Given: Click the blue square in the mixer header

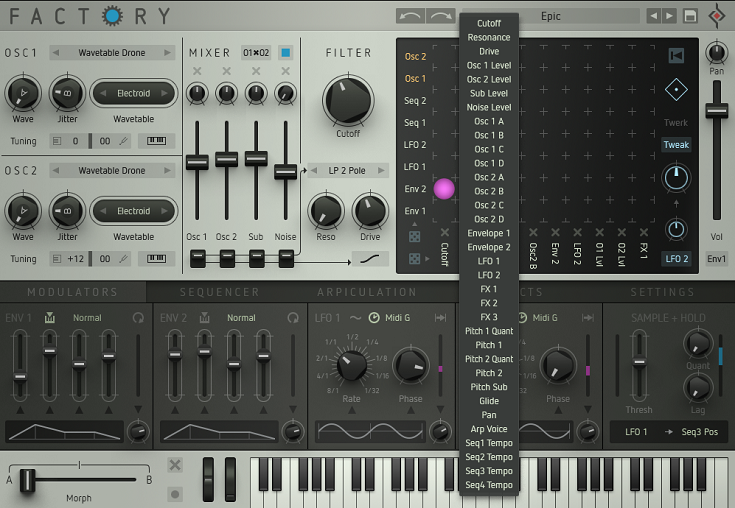Looking at the screenshot, I should [x=285, y=52].
